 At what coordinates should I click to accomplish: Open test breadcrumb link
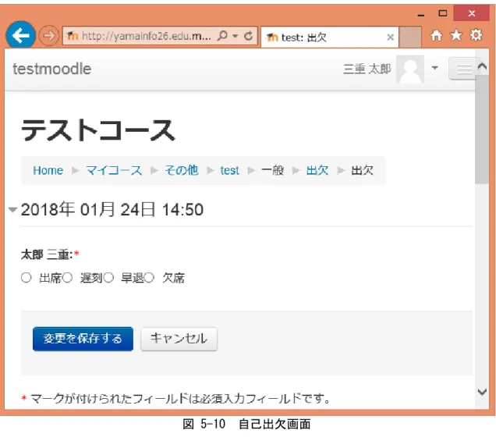[229, 171]
